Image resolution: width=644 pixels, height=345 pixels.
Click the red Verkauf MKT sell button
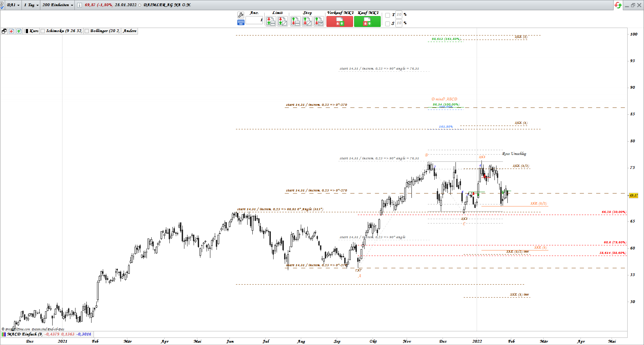[x=340, y=21]
